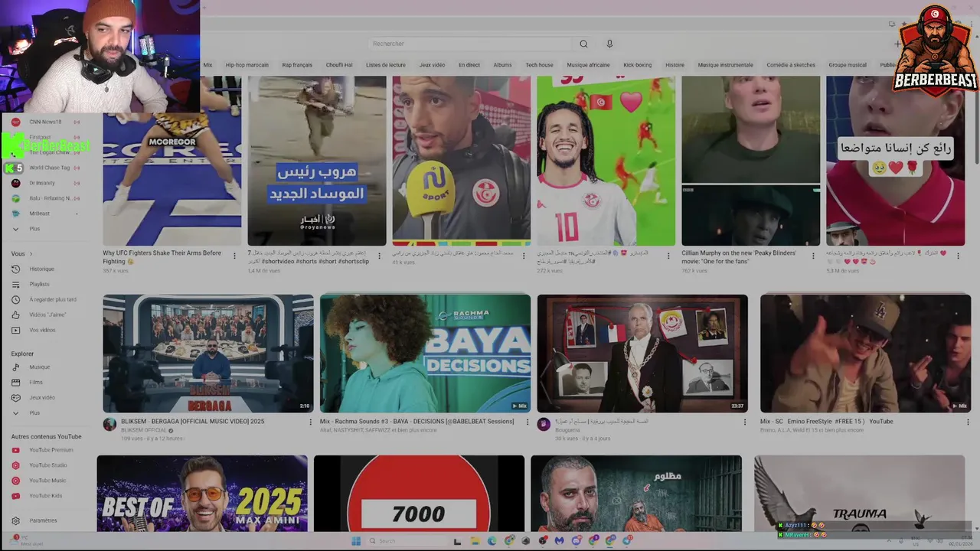Open Jeux vidéo under Explorer in the sidebar
Screen dimensions: 980x551
click(x=42, y=398)
